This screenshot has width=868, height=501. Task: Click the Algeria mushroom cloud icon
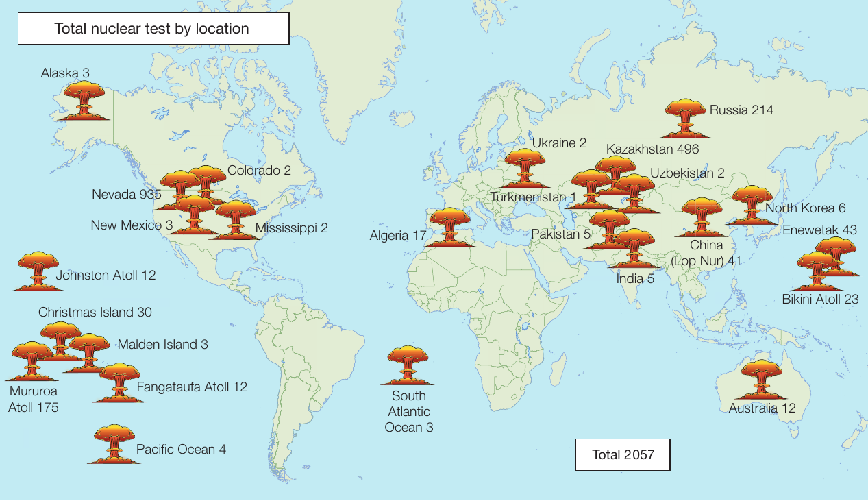pyautogui.click(x=450, y=227)
